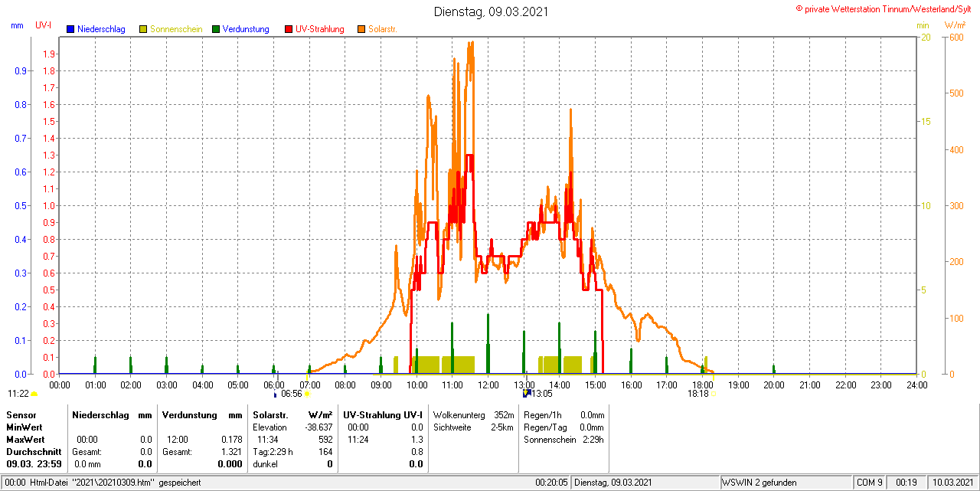Click the UV-Strahlung UV-I column header
Image resolution: width=980 pixels, height=491 pixels.
click(383, 414)
